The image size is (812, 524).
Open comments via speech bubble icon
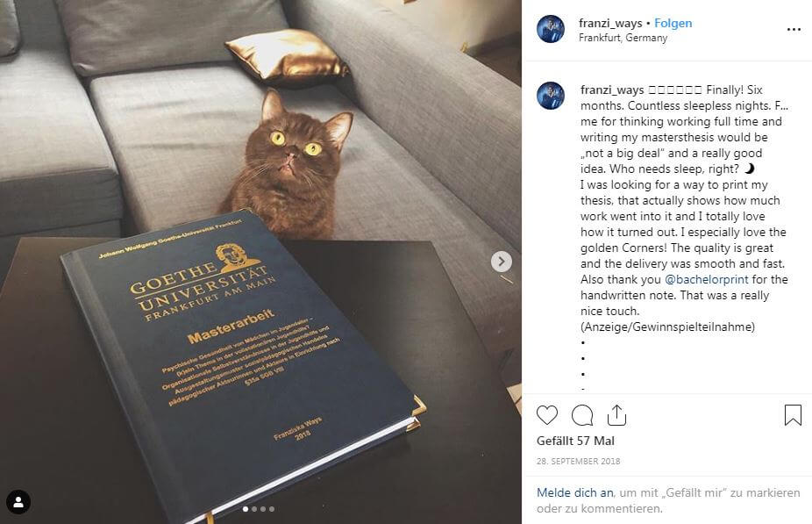point(582,415)
